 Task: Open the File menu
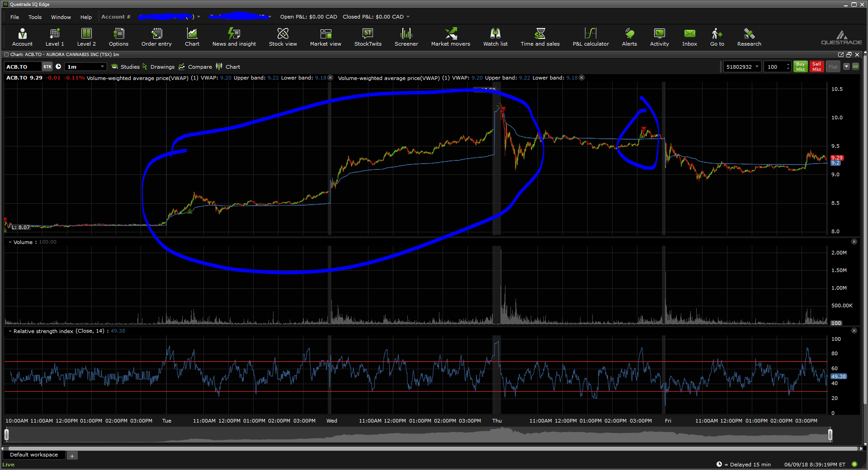click(x=14, y=17)
